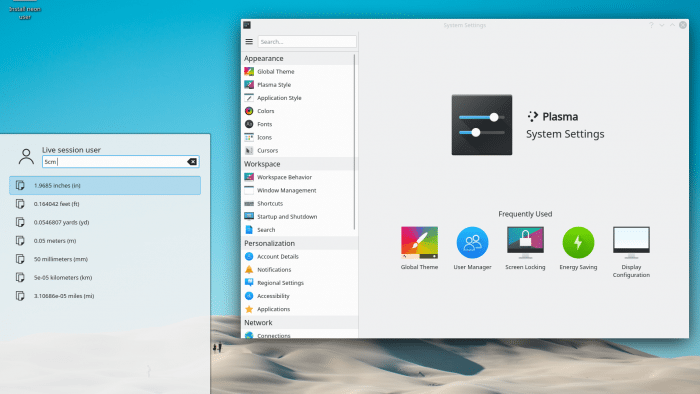The height and width of the screenshot is (394, 700).
Task: Select Plasma Style in the sidebar
Action: coord(299,85)
